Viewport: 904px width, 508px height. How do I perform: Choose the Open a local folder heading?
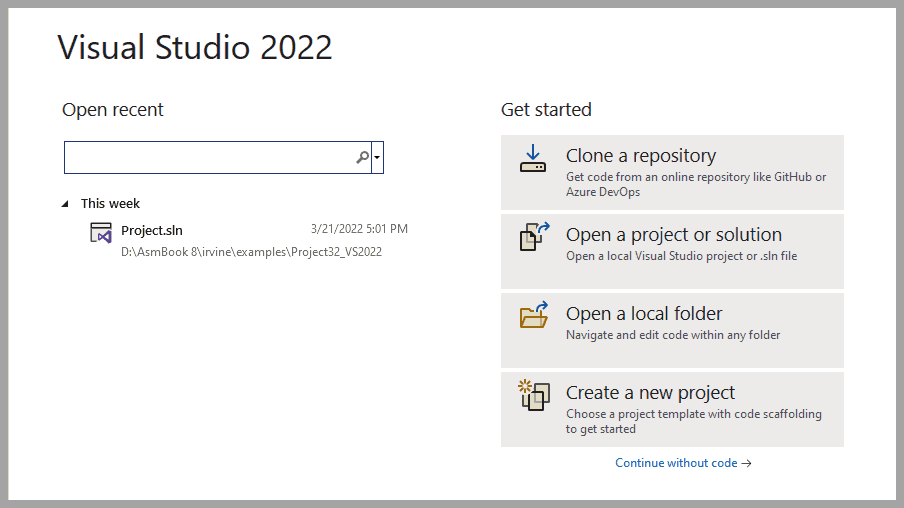[x=643, y=314]
